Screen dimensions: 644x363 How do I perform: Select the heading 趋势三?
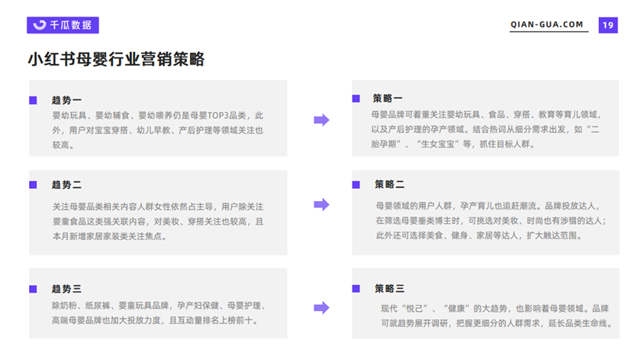click(x=66, y=289)
